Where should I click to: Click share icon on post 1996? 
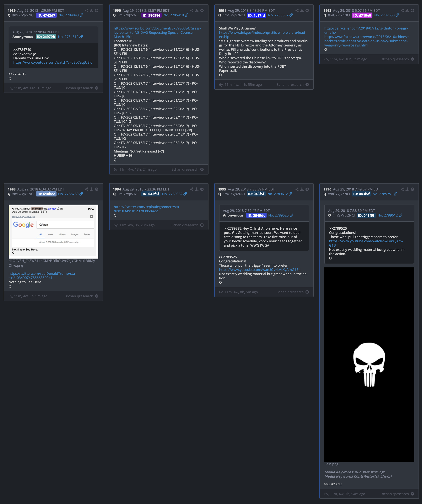tap(402, 189)
